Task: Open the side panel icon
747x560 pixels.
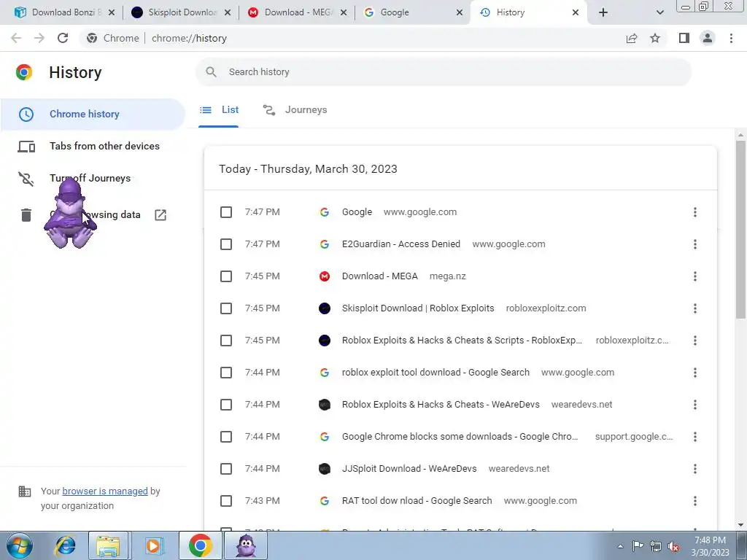Action: click(684, 38)
